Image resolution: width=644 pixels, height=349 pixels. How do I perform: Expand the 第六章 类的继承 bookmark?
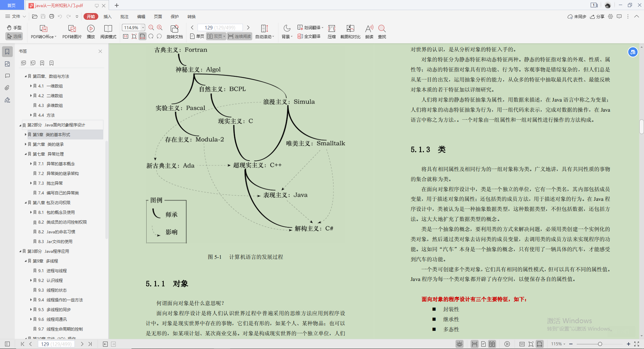pyautogui.click(x=25, y=144)
